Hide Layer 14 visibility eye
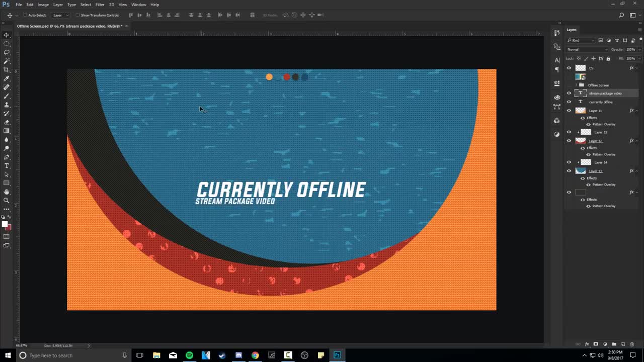This screenshot has height=362, width=644. point(569,162)
